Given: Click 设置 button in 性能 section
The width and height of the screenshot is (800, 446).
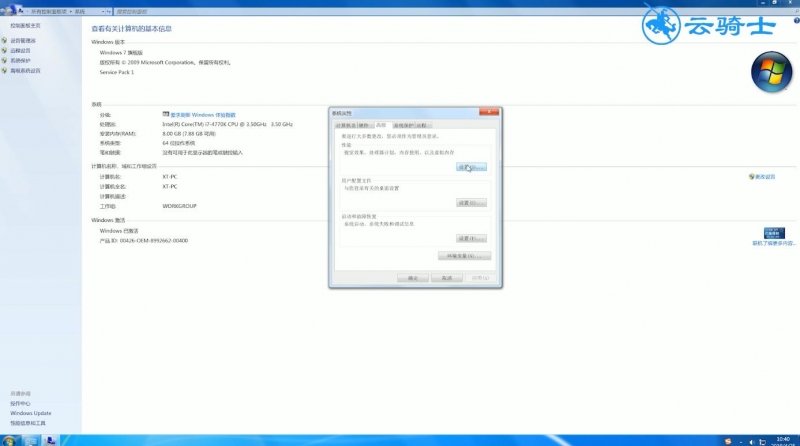Looking at the screenshot, I should (471, 167).
